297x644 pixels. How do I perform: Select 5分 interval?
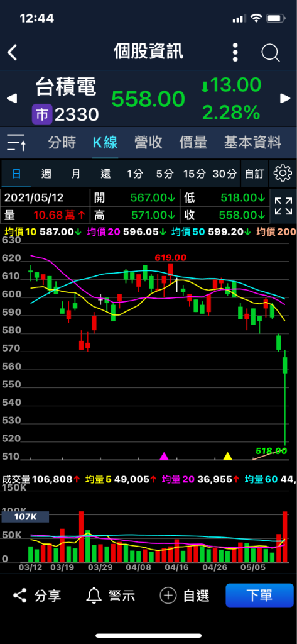165,174
